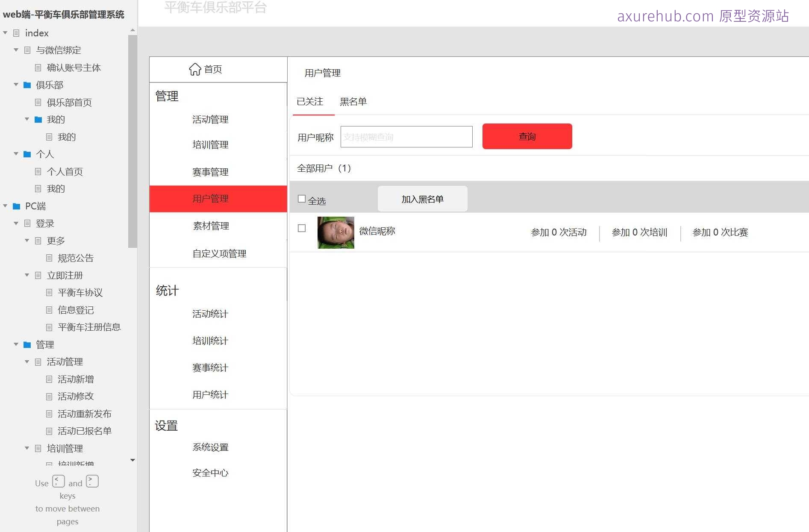
Task: Open 系统设置 under 设置
Action: tap(210, 447)
